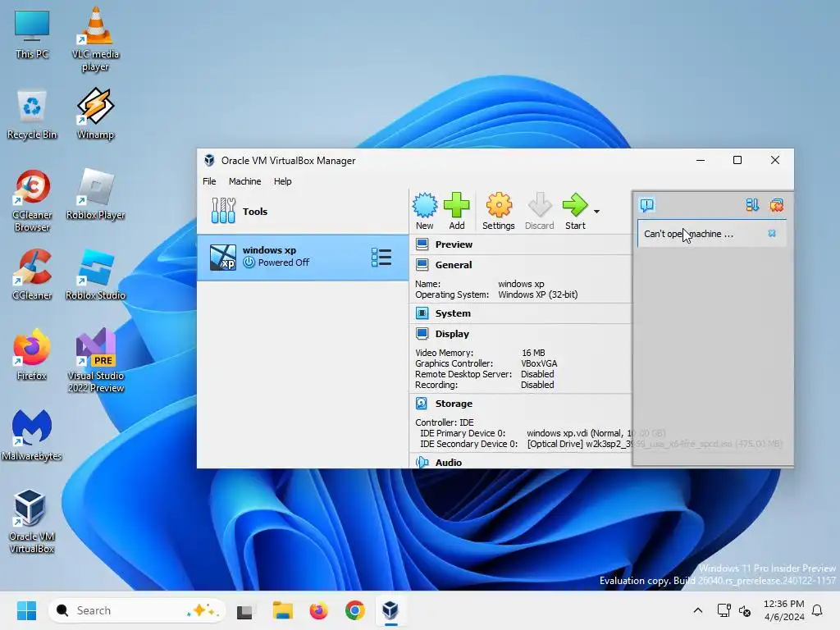The image size is (840, 630).
Task: Open the Roblox Studio desktop shortcut
Action: [x=95, y=274]
